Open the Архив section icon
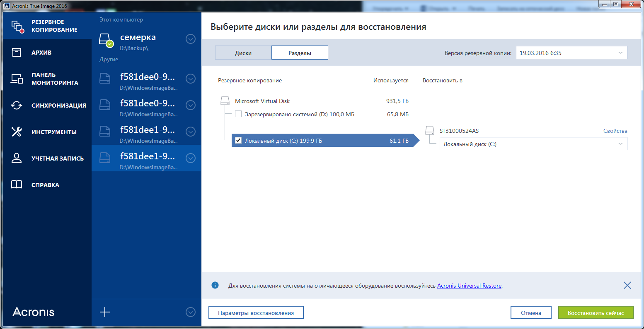The width and height of the screenshot is (644, 329). (x=17, y=53)
